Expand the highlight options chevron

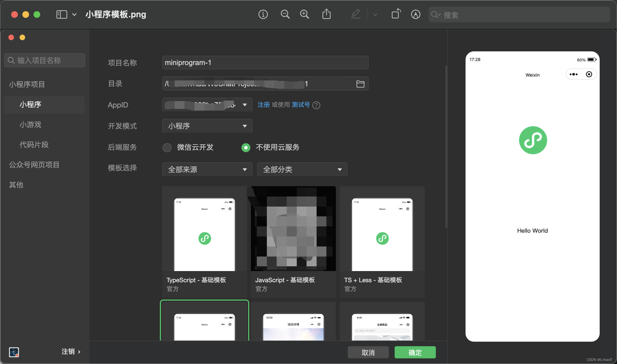point(375,15)
